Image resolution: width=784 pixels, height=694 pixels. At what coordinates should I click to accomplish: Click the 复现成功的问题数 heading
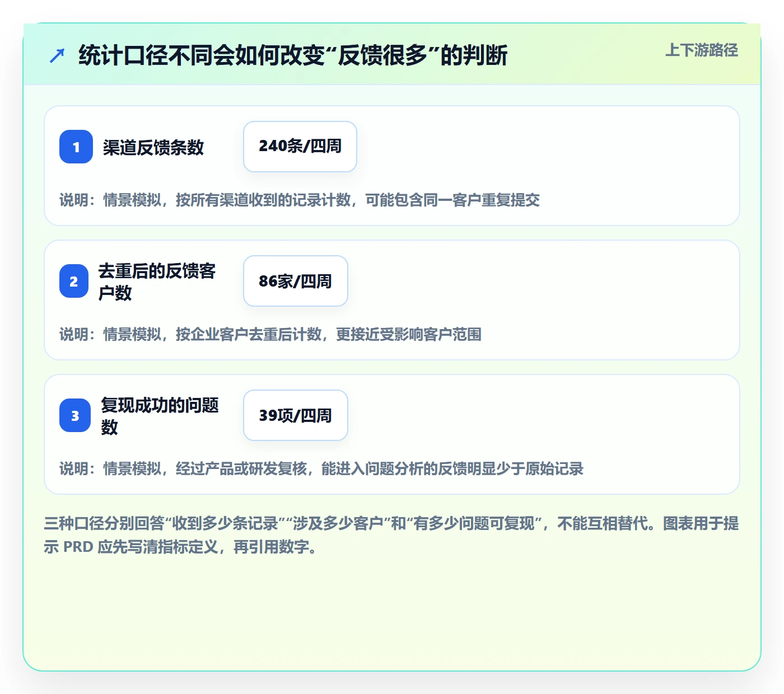click(x=160, y=416)
